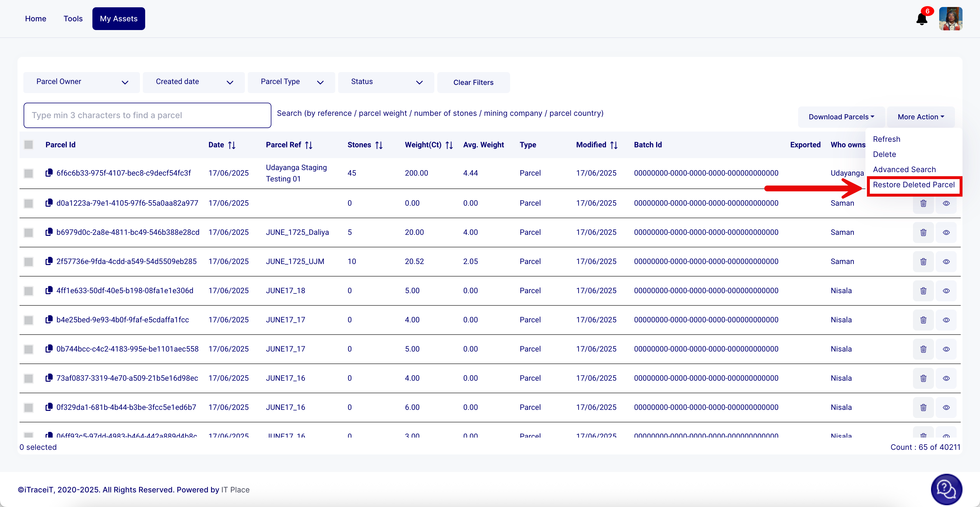Open the Status filter dropdown

coord(386,82)
